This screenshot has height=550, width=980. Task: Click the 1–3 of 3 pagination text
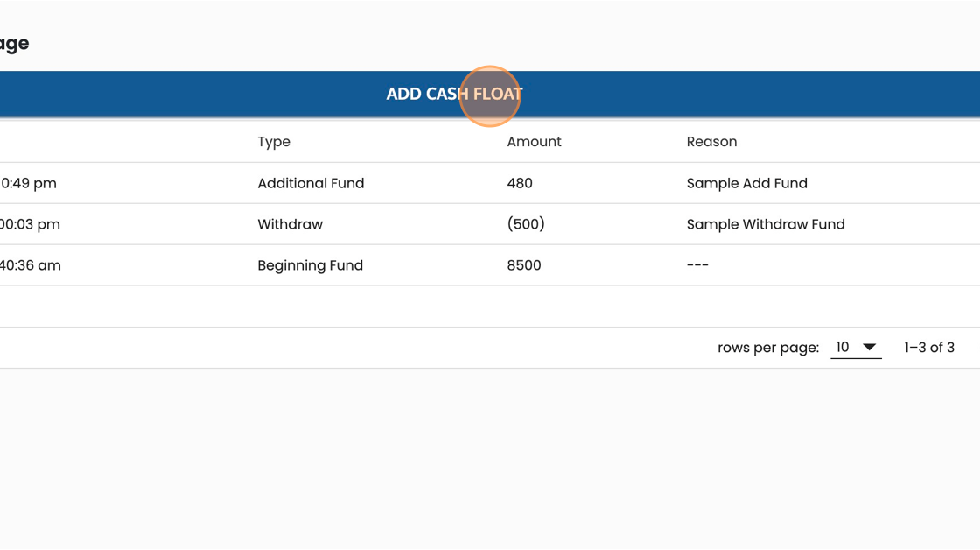tap(928, 348)
